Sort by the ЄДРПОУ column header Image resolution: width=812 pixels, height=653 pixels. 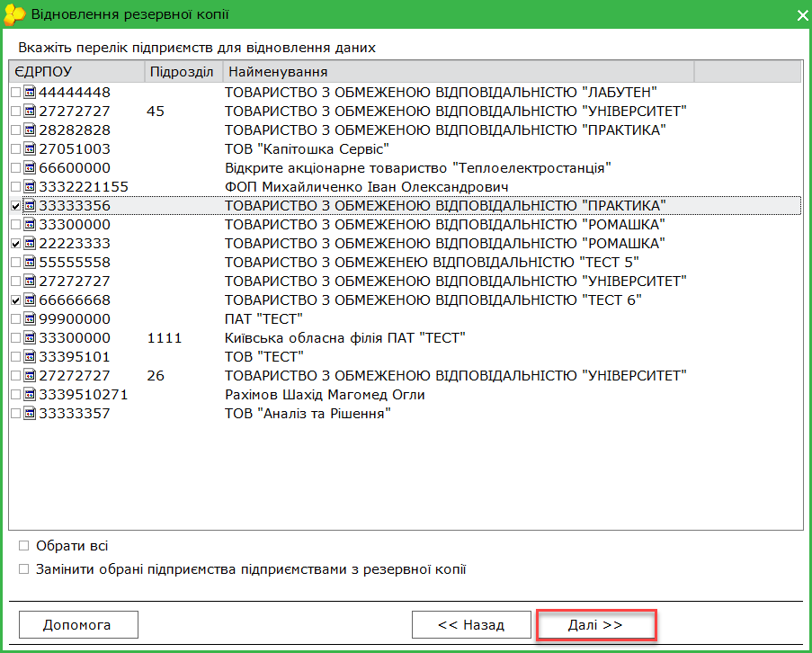tap(76, 71)
